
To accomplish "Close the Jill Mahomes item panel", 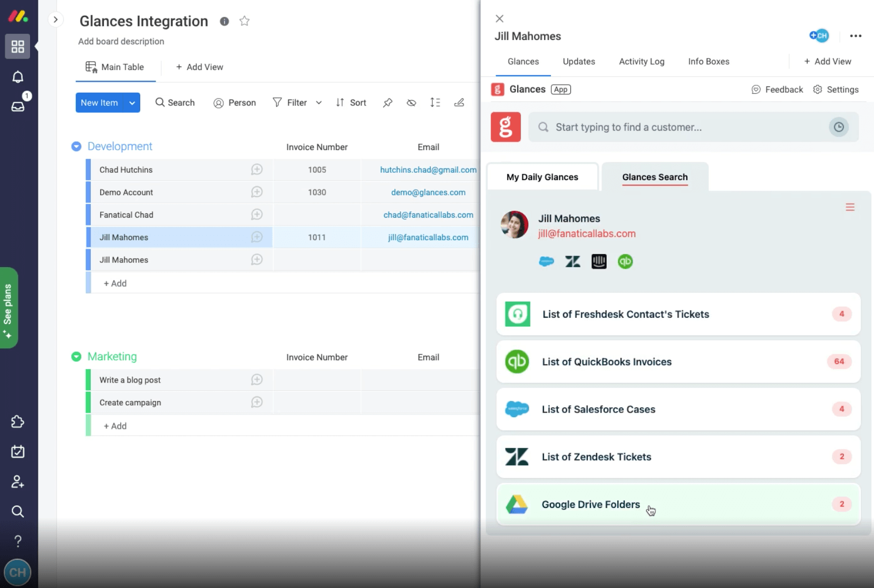I will [500, 19].
